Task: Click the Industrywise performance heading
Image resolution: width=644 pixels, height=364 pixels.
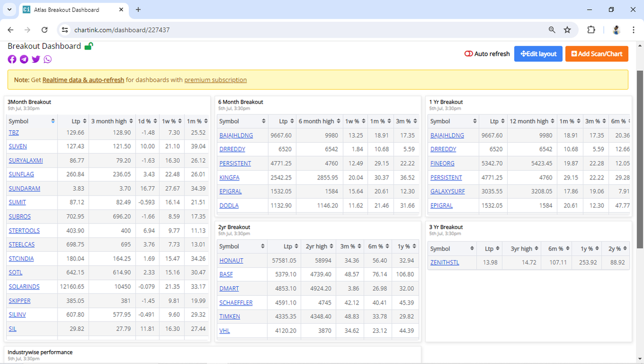Action: tap(40, 352)
